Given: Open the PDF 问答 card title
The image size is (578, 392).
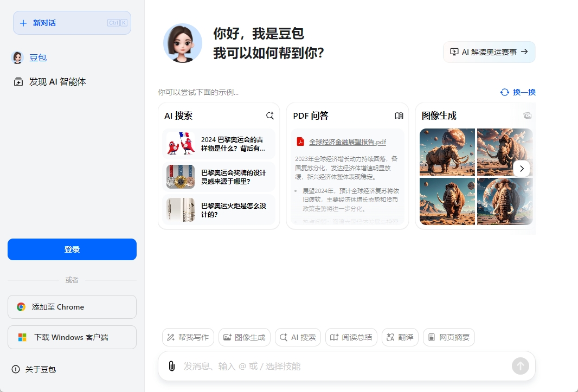Looking at the screenshot, I should pyautogui.click(x=311, y=116).
